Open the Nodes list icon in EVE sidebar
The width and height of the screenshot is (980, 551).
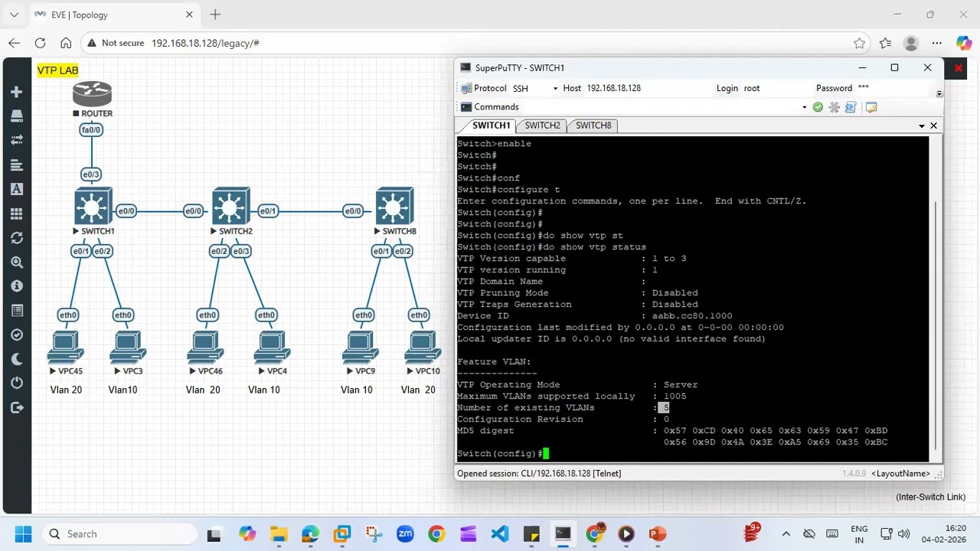[17, 116]
